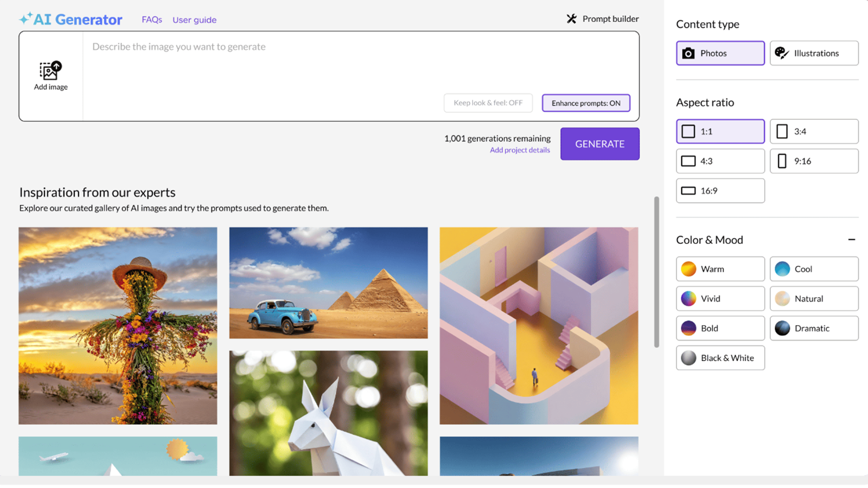Select Photos content type
This screenshot has width=868, height=488.
click(720, 53)
